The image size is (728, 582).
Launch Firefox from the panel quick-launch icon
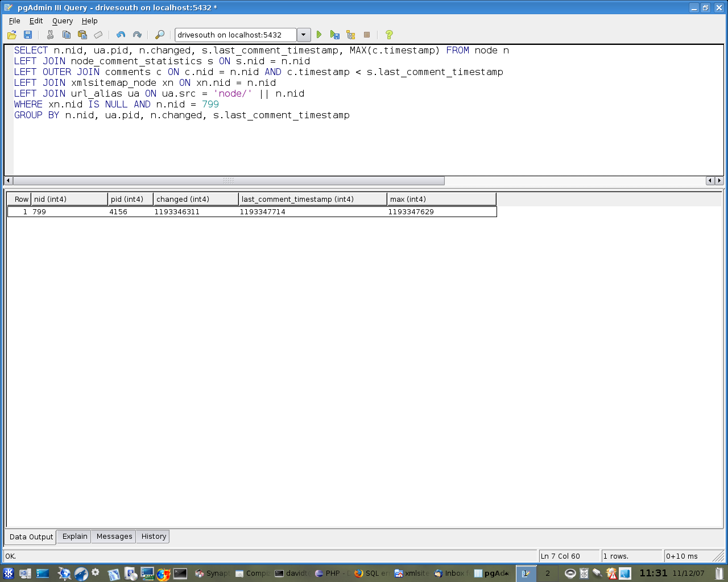click(164, 573)
